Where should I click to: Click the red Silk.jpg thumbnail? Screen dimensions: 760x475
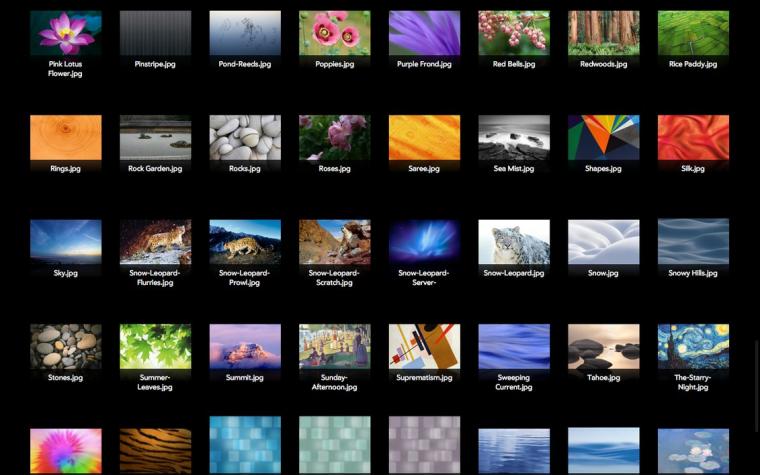coord(693,138)
